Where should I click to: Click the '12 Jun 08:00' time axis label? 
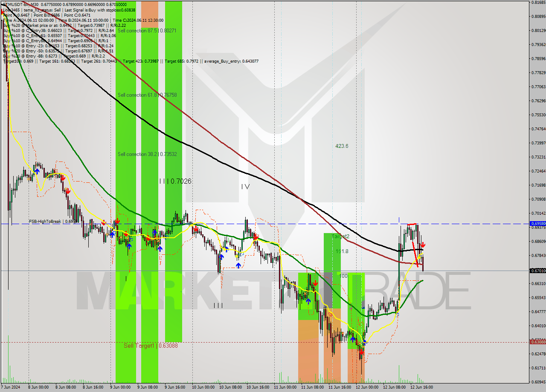394,387
